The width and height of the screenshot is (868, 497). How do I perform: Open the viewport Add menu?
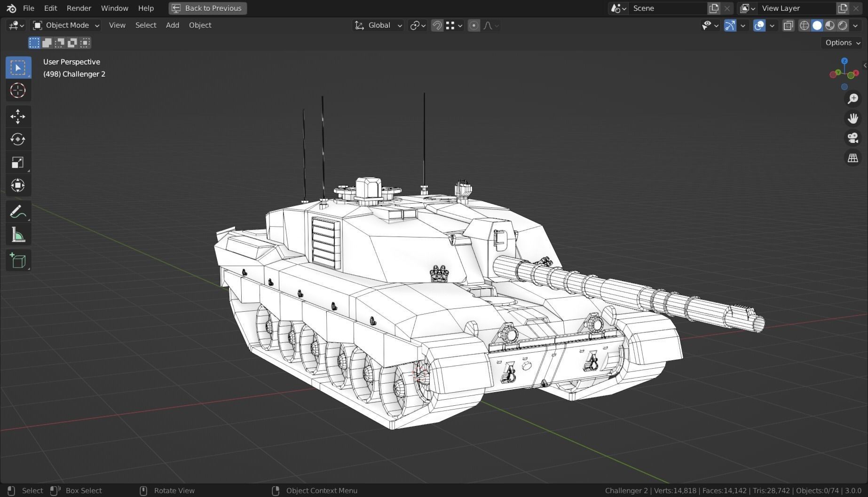(x=173, y=25)
